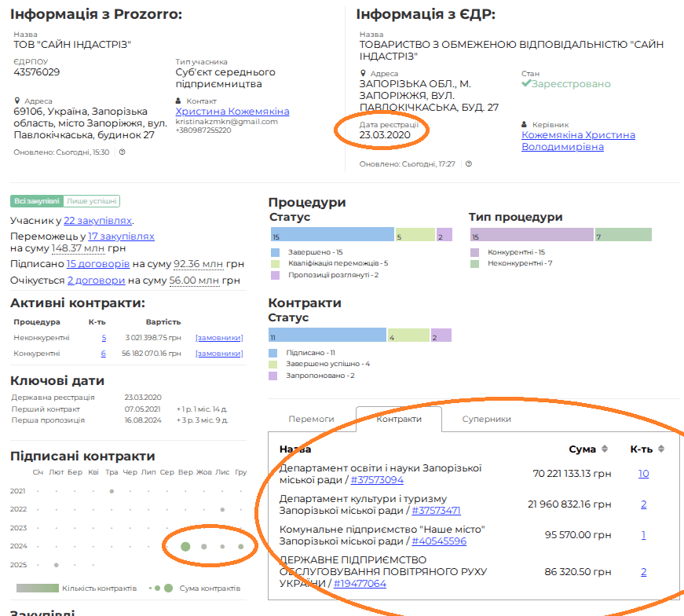This screenshot has width=684, height=616.
Task: Click замовники link for Конкурентні row
Action: click(x=219, y=354)
